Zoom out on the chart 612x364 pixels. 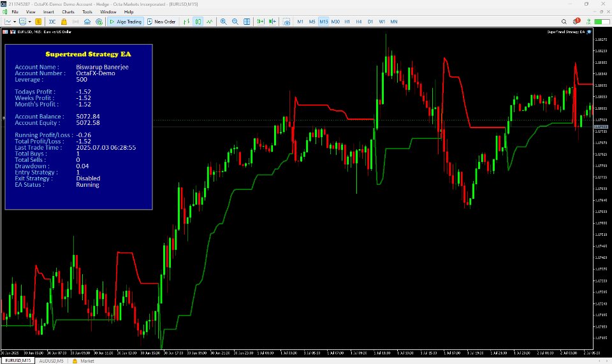(x=235, y=22)
